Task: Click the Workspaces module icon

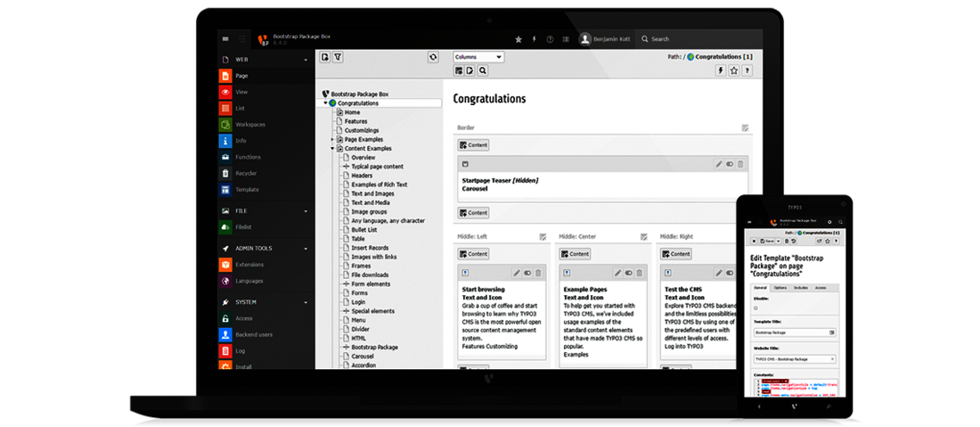Action: pos(226,125)
